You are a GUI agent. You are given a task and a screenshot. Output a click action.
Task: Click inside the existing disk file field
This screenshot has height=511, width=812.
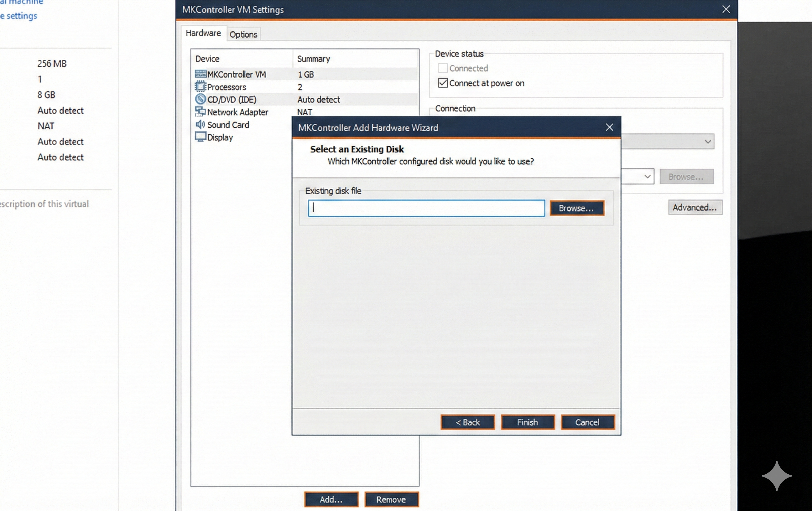coord(426,208)
